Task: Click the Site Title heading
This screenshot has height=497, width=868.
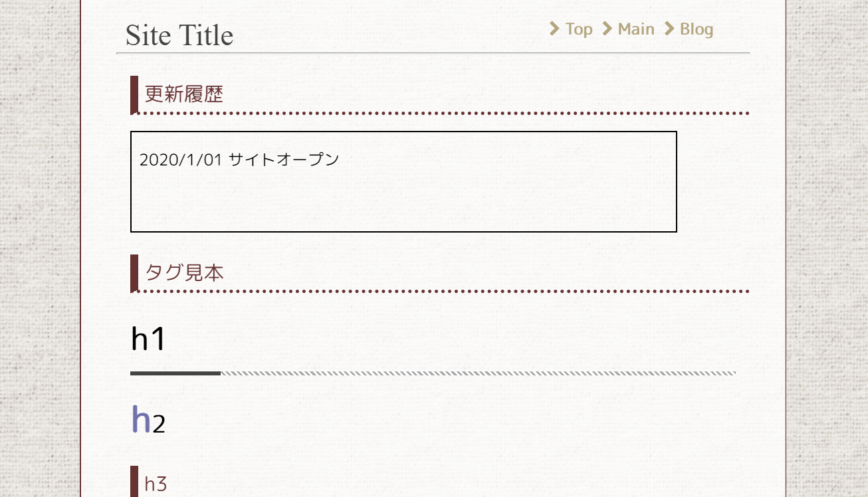Action: pos(179,35)
